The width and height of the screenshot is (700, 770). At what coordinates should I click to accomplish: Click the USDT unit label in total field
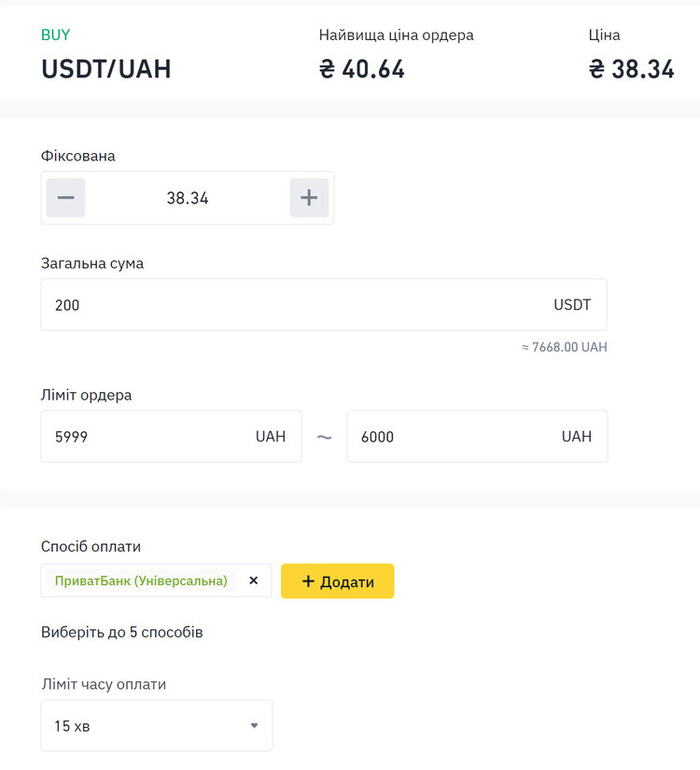click(572, 304)
